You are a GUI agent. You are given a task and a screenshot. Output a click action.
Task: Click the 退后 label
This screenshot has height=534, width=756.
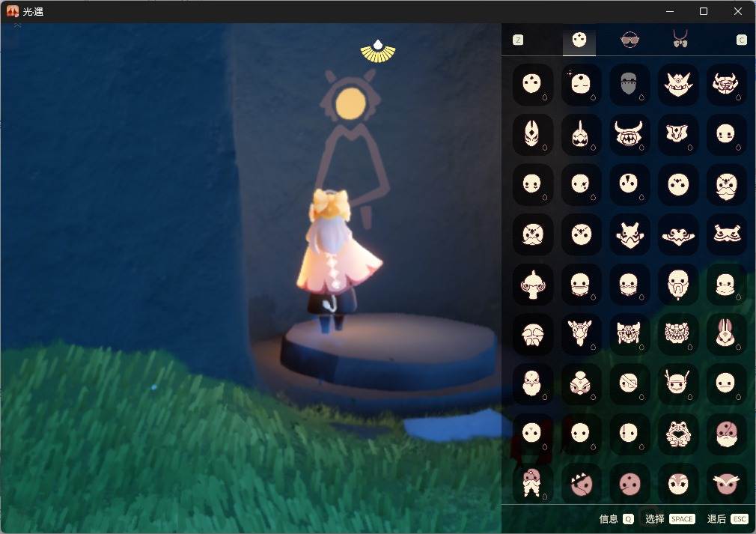tap(716, 519)
